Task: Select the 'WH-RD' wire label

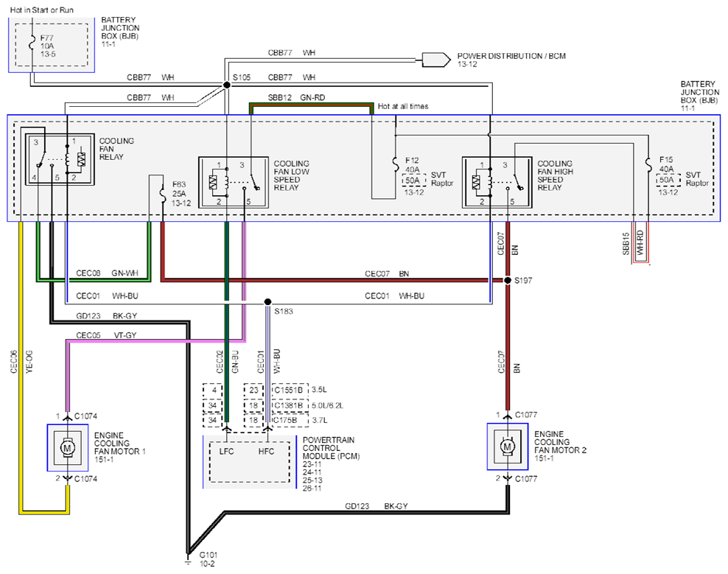Action: pyautogui.click(x=640, y=242)
